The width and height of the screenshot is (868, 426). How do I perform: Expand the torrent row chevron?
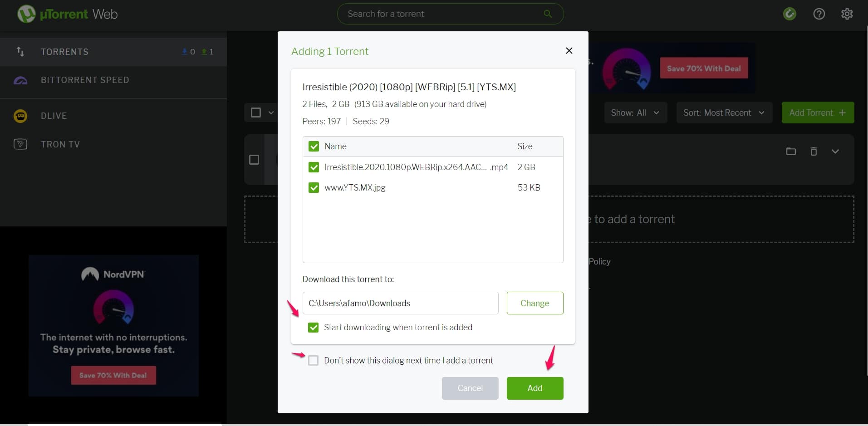(835, 152)
